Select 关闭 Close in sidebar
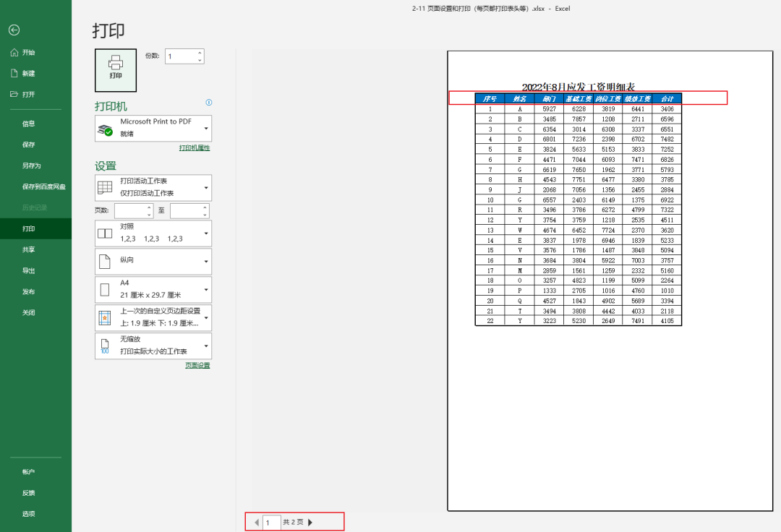This screenshot has height=532, width=781. point(36,312)
